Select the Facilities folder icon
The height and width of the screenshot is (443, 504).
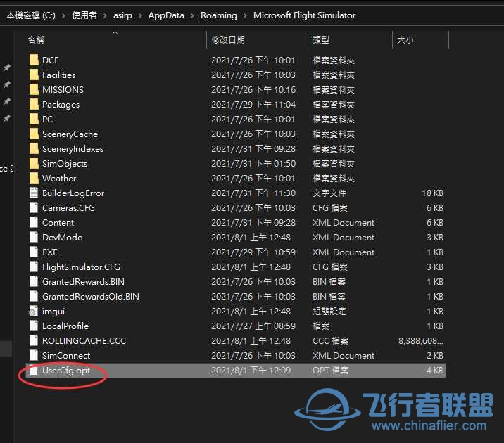pos(34,75)
